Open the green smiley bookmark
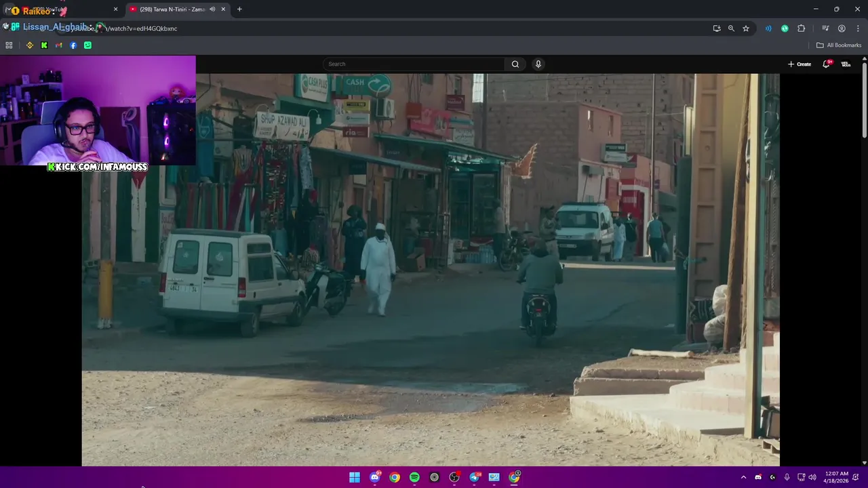868x488 pixels. (87, 45)
